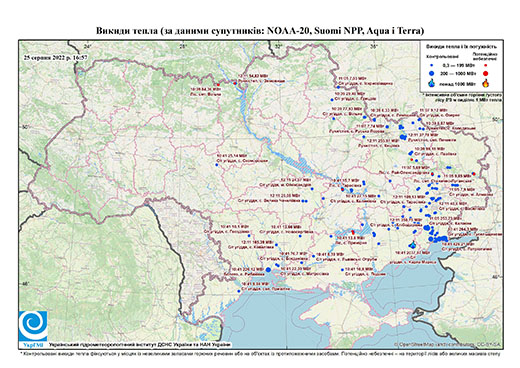The image size is (520, 368).
Task: Click the big blue marker near Rybakivka label
Action: (x=268, y=270)
